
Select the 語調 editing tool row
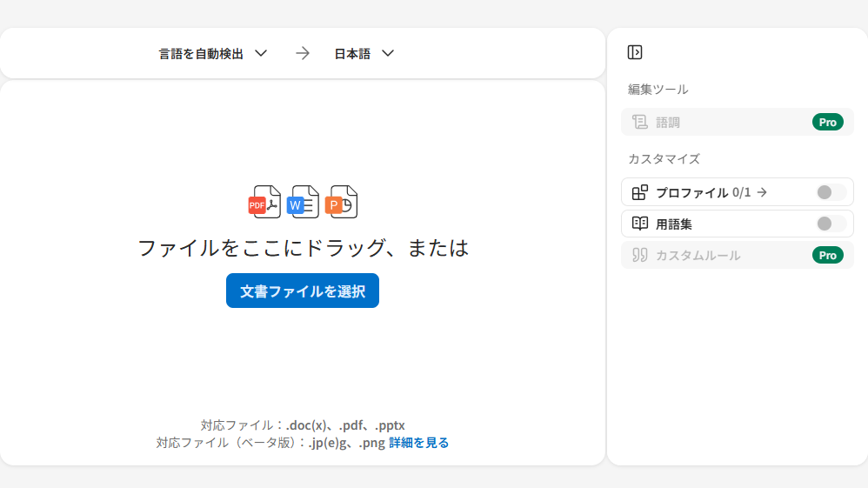coord(738,122)
